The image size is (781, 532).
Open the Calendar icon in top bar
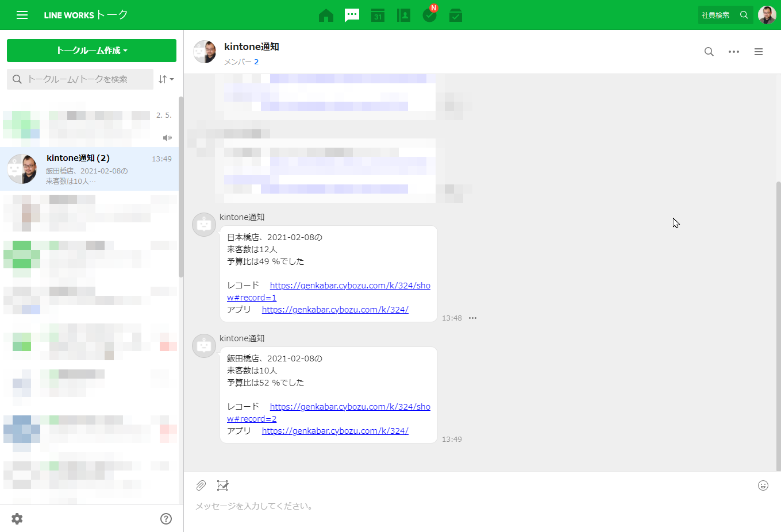pyautogui.click(x=378, y=16)
